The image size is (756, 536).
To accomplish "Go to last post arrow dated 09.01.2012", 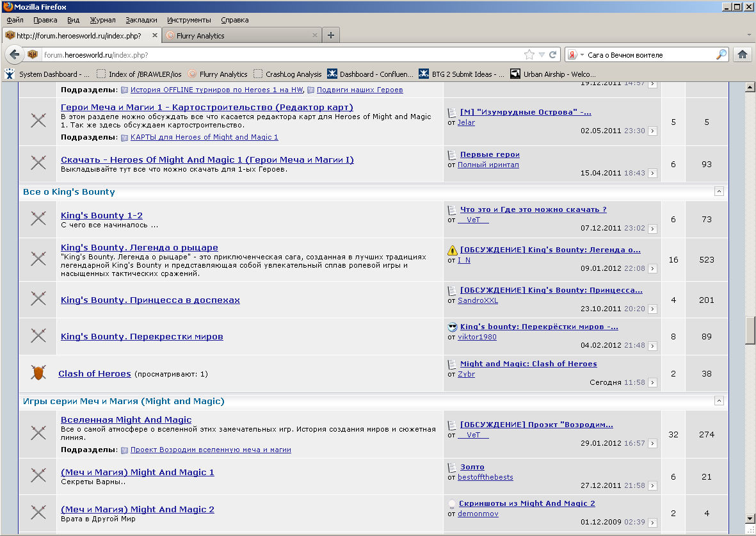I will (652, 269).
